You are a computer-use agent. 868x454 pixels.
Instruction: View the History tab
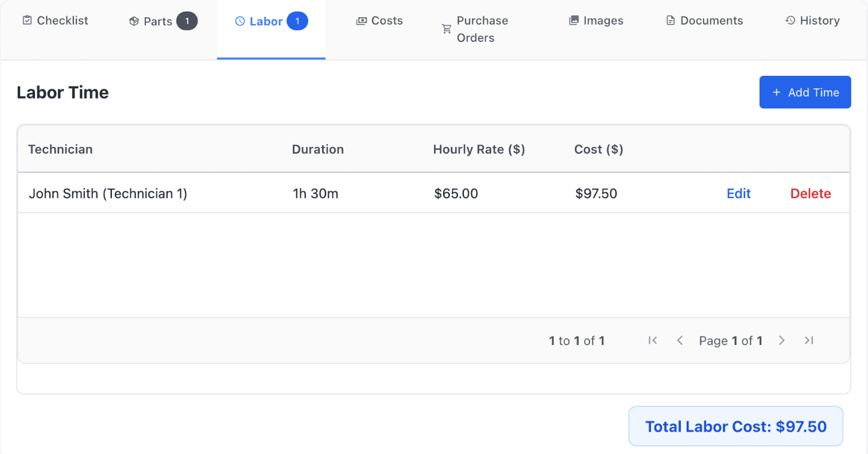(x=812, y=21)
